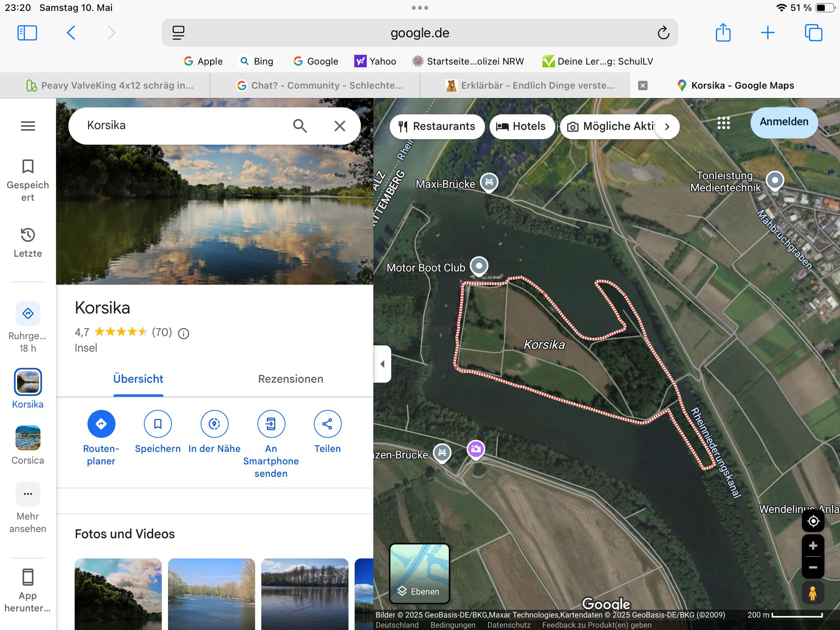Tap the In der Nähe icon
The width and height of the screenshot is (840, 630).
[214, 423]
